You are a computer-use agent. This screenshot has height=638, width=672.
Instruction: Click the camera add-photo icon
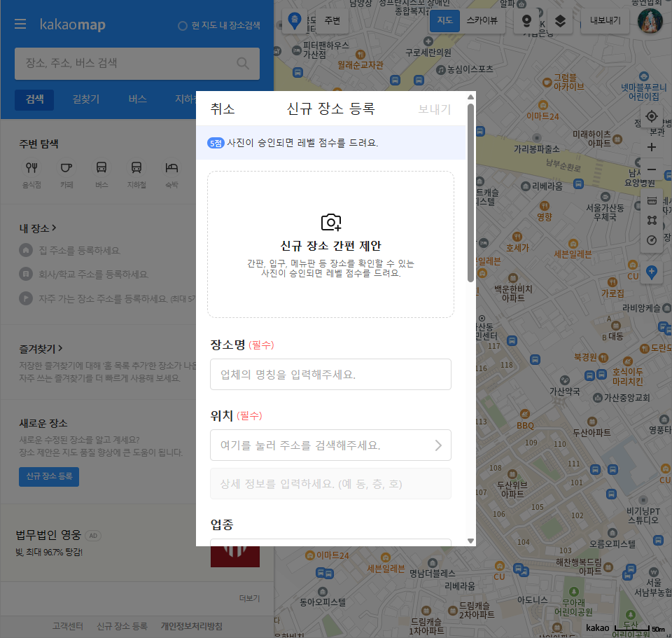click(331, 222)
